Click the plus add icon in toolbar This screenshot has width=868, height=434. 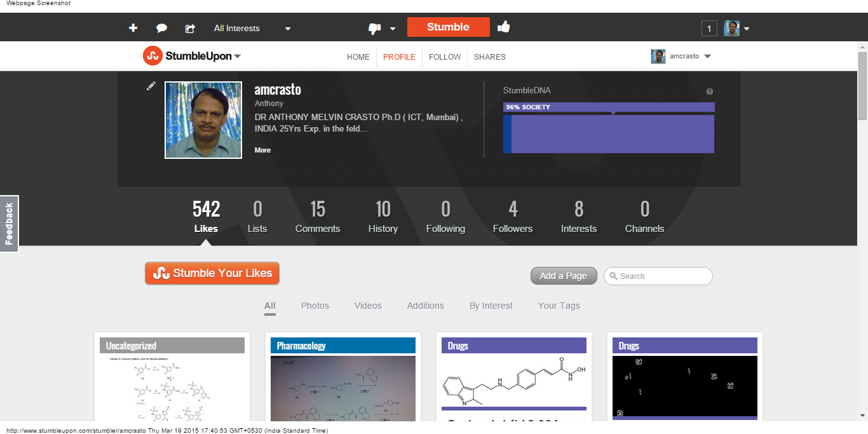(133, 28)
